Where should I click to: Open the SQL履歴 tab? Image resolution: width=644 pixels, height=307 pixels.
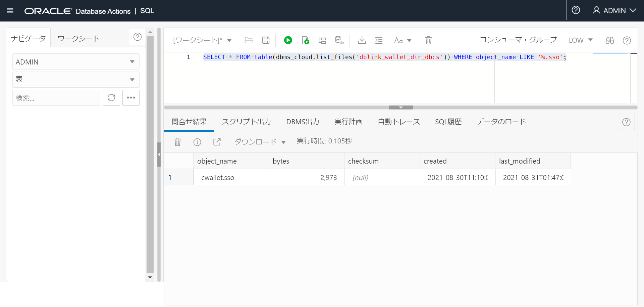coord(448,122)
